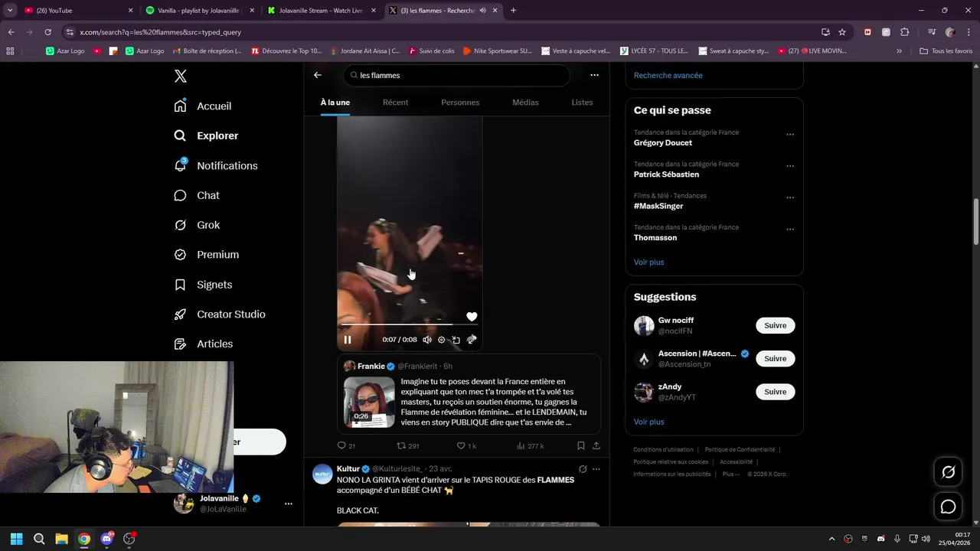Select the À la une tab
This screenshot has height=551, width=980.
tap(335, 103)
